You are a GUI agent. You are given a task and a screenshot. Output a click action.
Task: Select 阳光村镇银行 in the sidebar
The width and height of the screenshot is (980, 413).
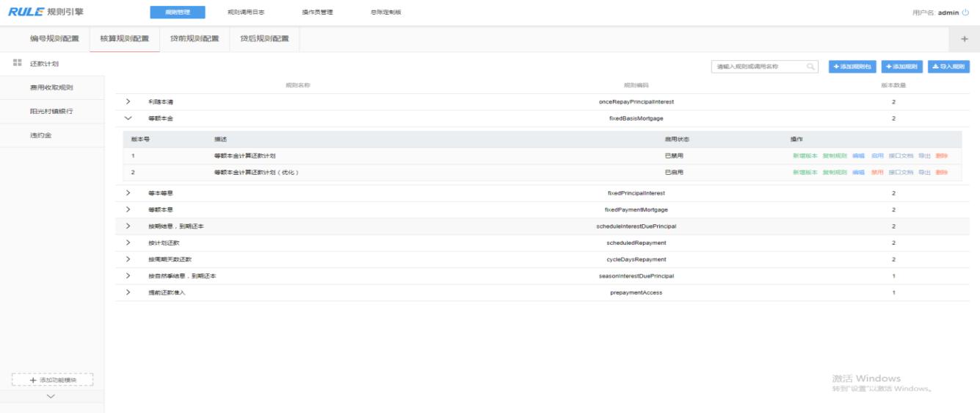point(51,111)
